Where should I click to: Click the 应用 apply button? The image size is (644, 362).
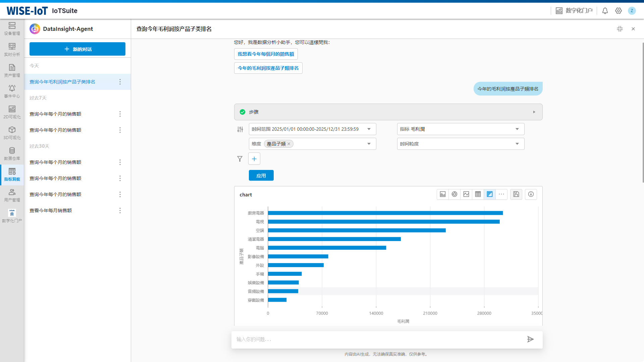click(x=261, y=176)
